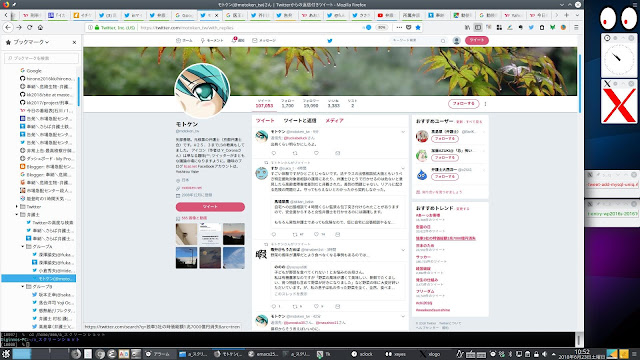
Task: Click the pink ツイート button under profile bio
Action: pyautogui.click(x=210, y=207)
